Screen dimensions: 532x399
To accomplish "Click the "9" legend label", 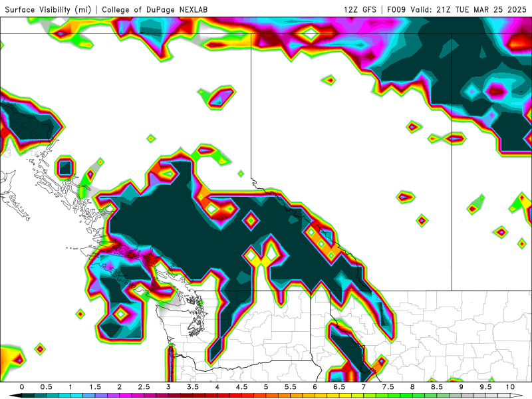I will coord(462,387).
